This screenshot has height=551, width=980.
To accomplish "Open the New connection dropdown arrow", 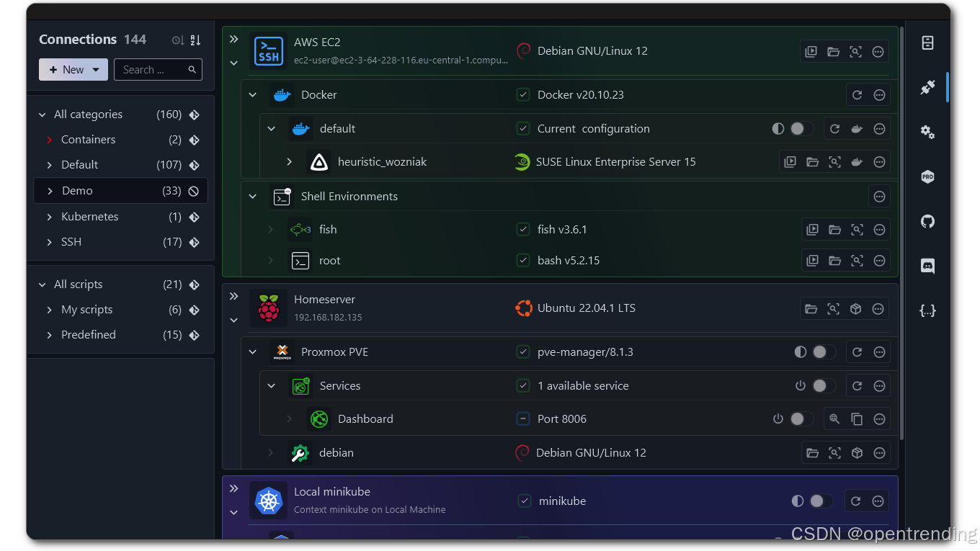I will point(96,70).
